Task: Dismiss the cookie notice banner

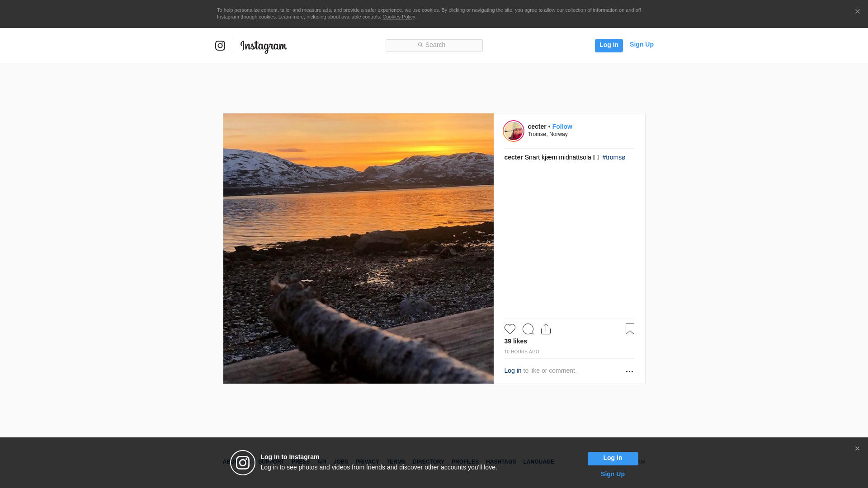Action: pos(857,12)
